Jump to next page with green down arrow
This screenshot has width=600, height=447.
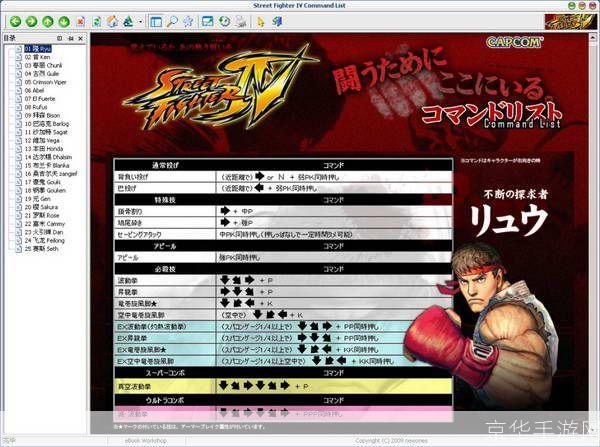(64, 21)
